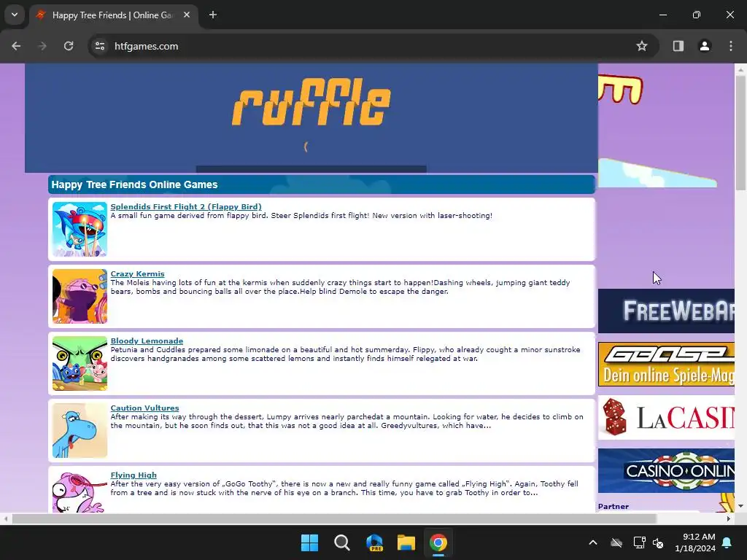747x560 pixels.
Task: Open the Flying High game link
Action: click(133, 475)
